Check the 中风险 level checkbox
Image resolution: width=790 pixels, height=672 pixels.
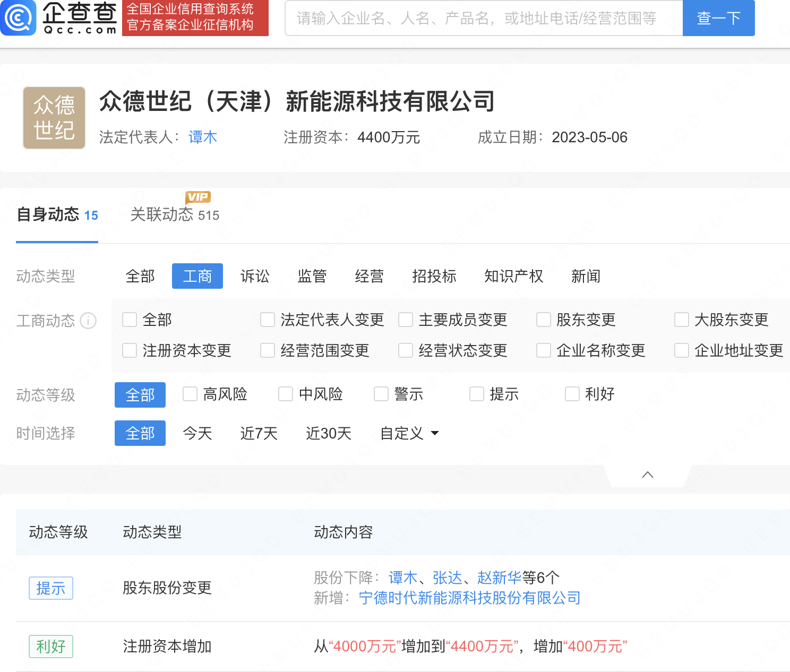tap(286, 394)
